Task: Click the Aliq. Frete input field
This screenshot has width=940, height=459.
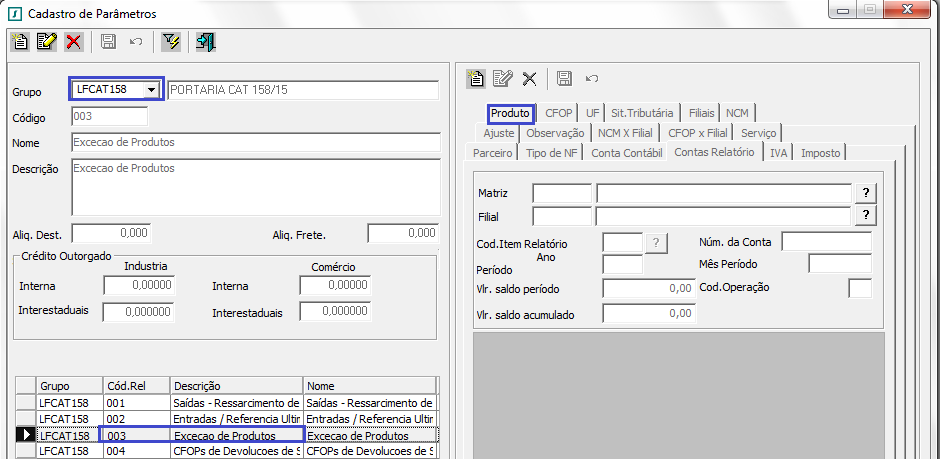Action: click(402, 234)
